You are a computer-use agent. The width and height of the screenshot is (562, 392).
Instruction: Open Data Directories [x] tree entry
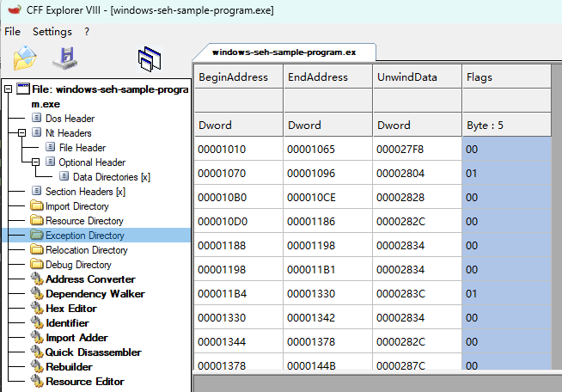[112, 177]
